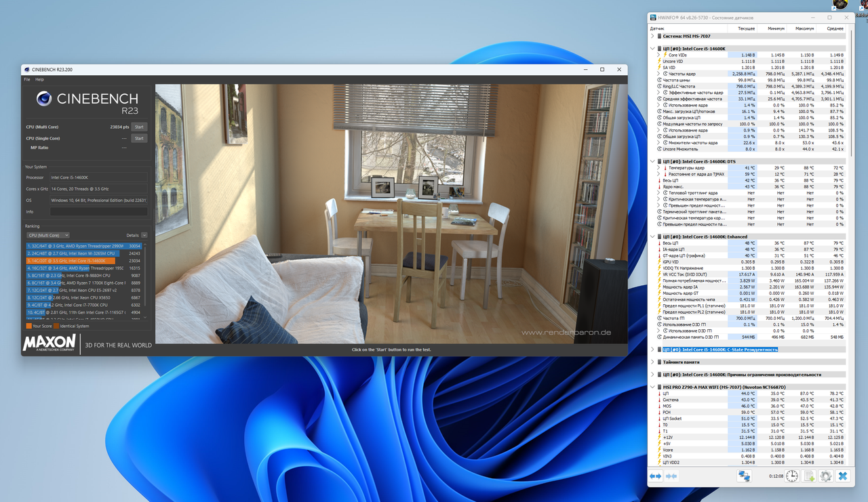The width and height of the screenshot is (868, 502).
Task: Click the blue X close-sensors icon
Action: (x=842, y=476)
